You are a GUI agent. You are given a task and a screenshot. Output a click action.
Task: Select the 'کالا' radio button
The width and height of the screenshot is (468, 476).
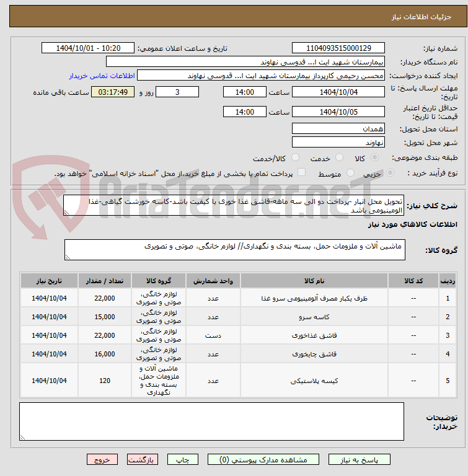pyautogui.click(x=375, y=157)
